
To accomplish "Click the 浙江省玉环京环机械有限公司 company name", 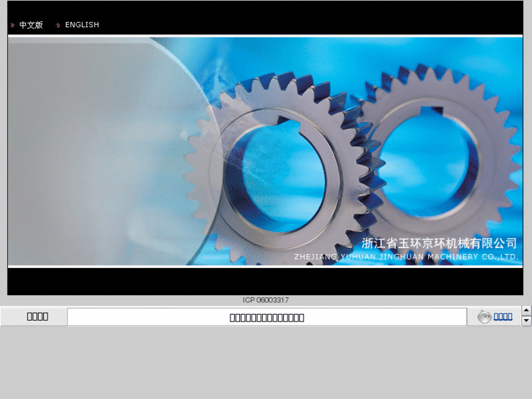I will click(x=439, y=243).
